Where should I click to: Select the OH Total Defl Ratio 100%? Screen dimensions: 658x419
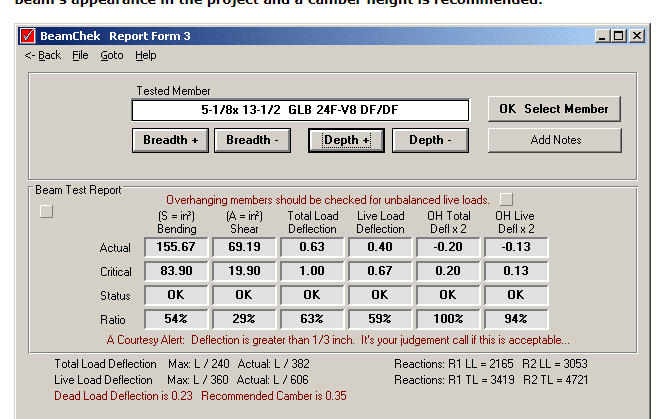tap(448, 319)
